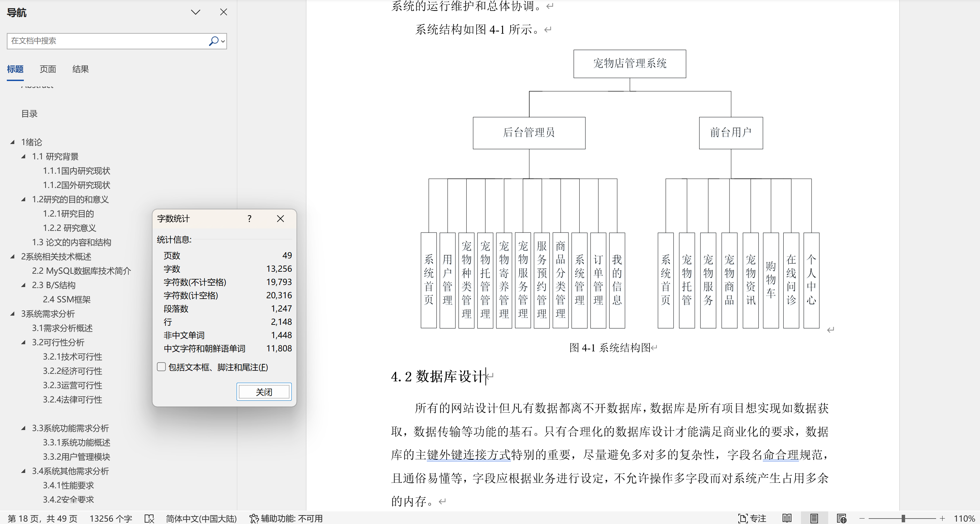The image size is (980, 524).
Task: Go to heading 3.2.1技术可行性
Action: click(72, 356)
